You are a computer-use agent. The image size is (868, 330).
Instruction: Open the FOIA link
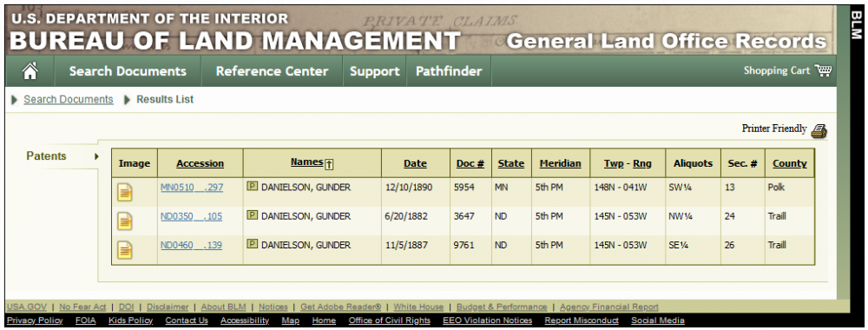pyautogui.click(x=86, y=320)
